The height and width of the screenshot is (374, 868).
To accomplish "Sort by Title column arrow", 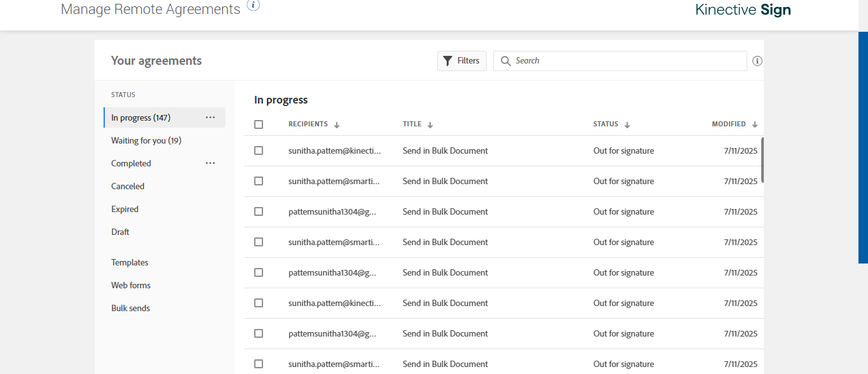I will tap(430, 125).
